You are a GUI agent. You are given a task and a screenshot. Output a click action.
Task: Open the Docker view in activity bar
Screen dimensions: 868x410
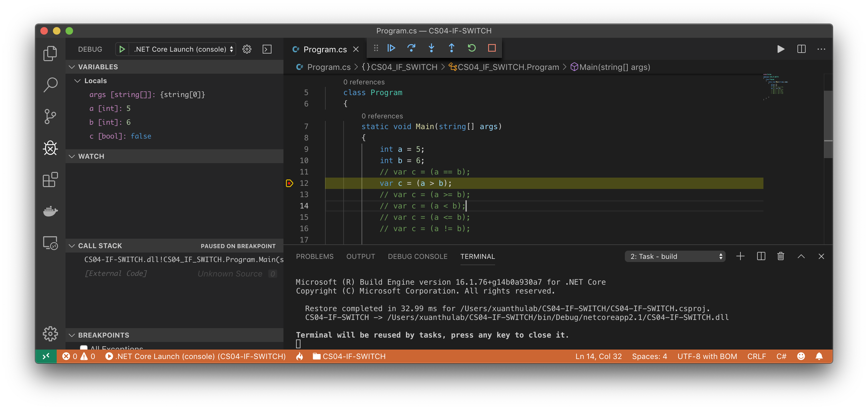tap(50, 211)
